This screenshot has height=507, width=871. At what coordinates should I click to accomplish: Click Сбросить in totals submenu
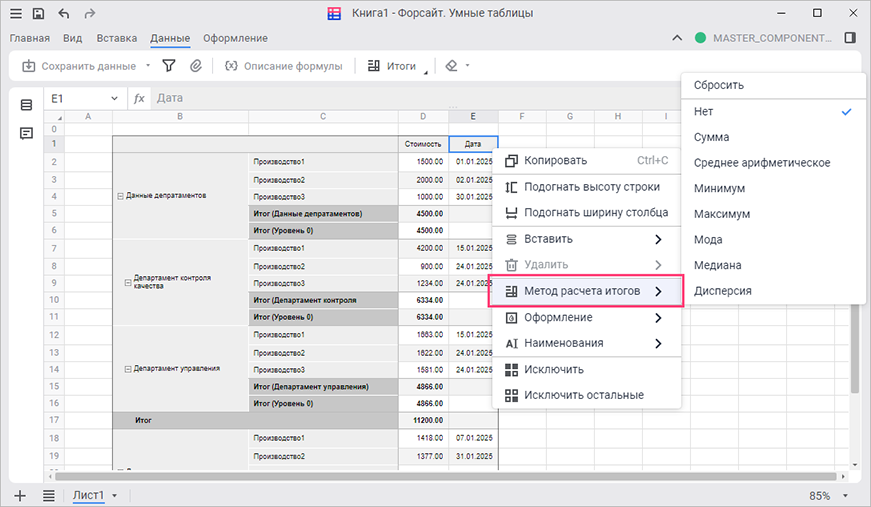point(773,86)
